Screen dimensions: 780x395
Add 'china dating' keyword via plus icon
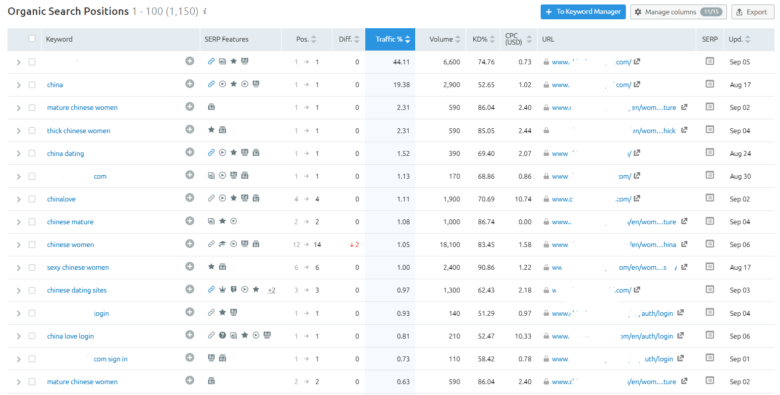coord(190,153)
